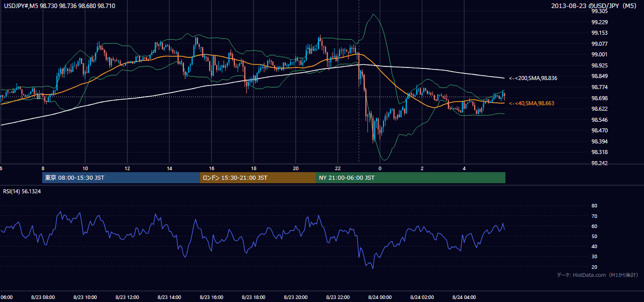Click the 99.153 price axis label

(599, 33)
